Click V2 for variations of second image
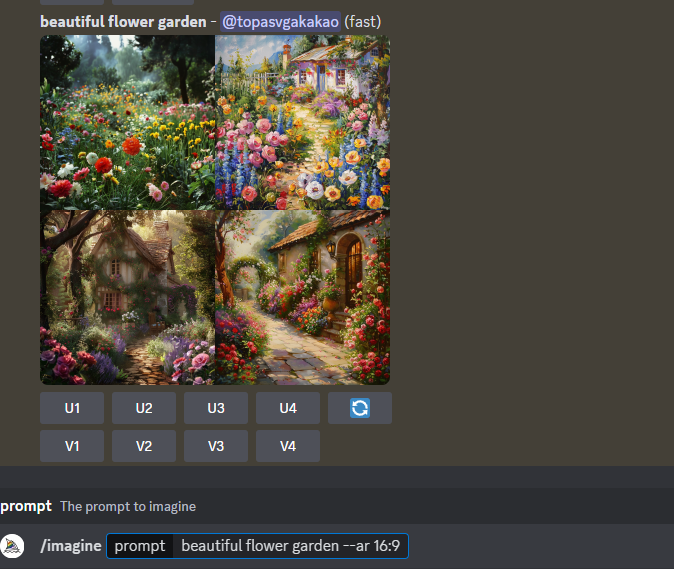This screenshot has height=569, width=674. click(144, 446)
